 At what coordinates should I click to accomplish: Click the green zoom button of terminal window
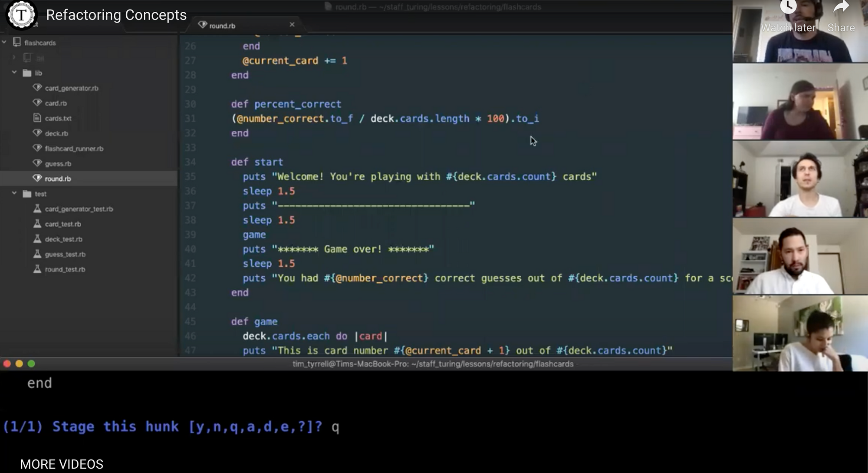tap(31, 364)
